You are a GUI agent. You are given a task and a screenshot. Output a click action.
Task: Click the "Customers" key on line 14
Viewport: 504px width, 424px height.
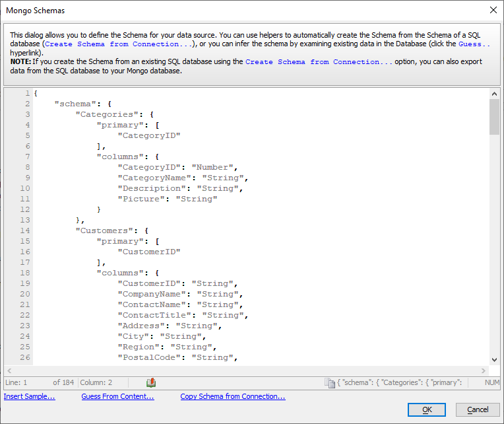[104, 230]
